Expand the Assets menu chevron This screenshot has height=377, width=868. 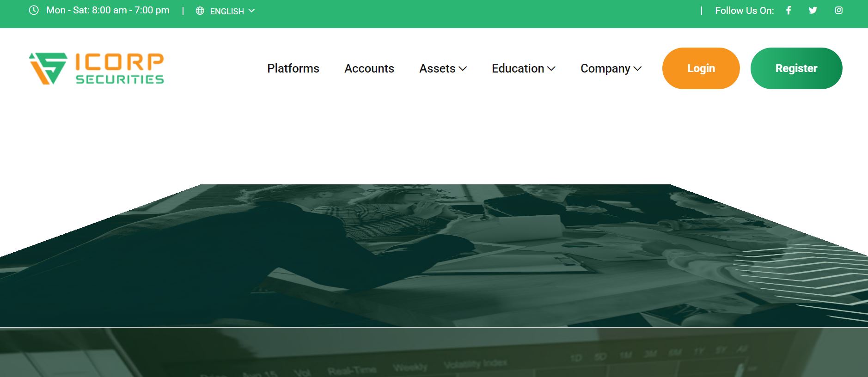(x=463, y=69)
